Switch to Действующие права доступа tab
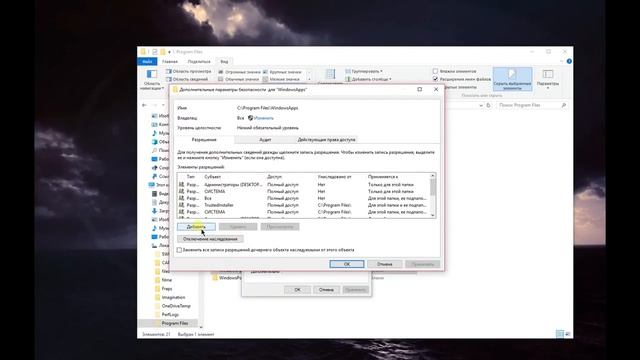This screenshot has height=360, width=640. pos(327,140)
